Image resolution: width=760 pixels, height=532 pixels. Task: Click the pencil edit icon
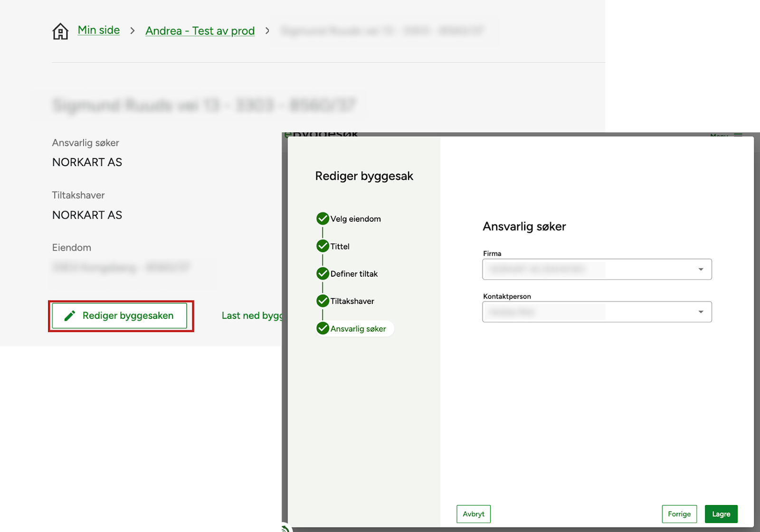tap(70, 316)
